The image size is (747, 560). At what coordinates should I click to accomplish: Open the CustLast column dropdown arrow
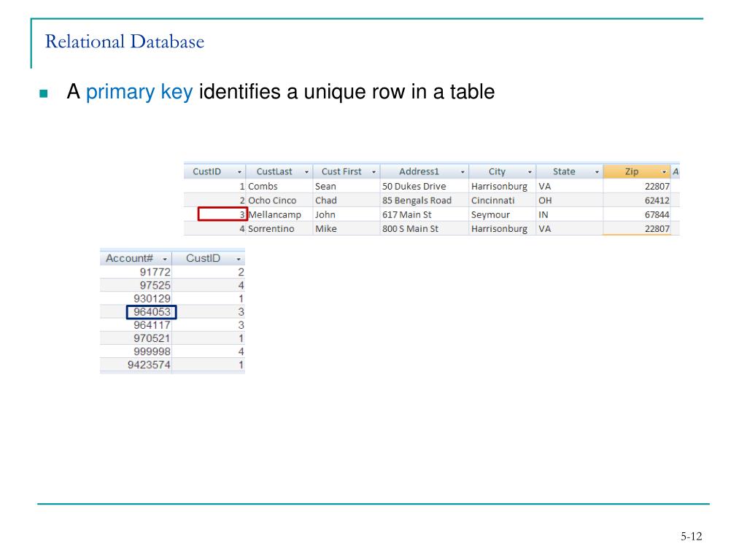(x=306, y=172)
